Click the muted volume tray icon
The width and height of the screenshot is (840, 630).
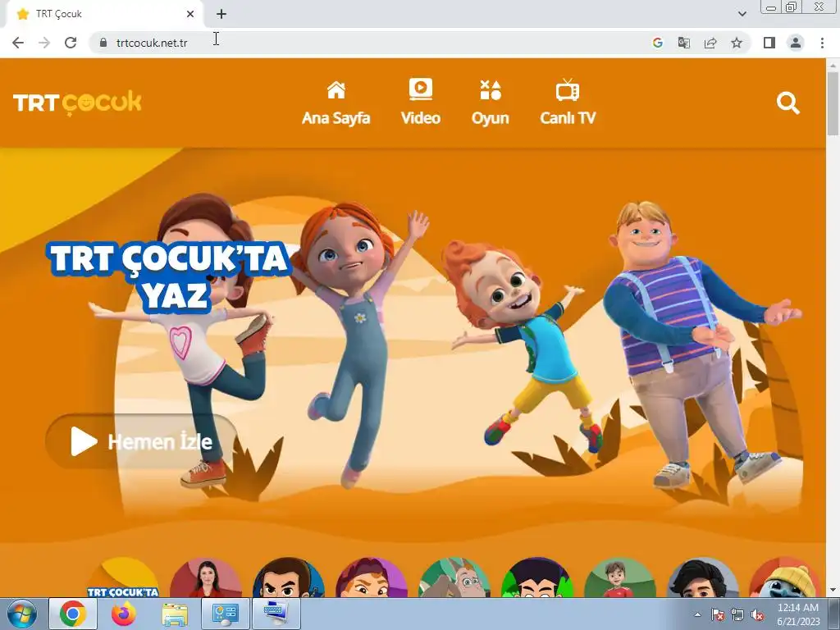point(757,614)
